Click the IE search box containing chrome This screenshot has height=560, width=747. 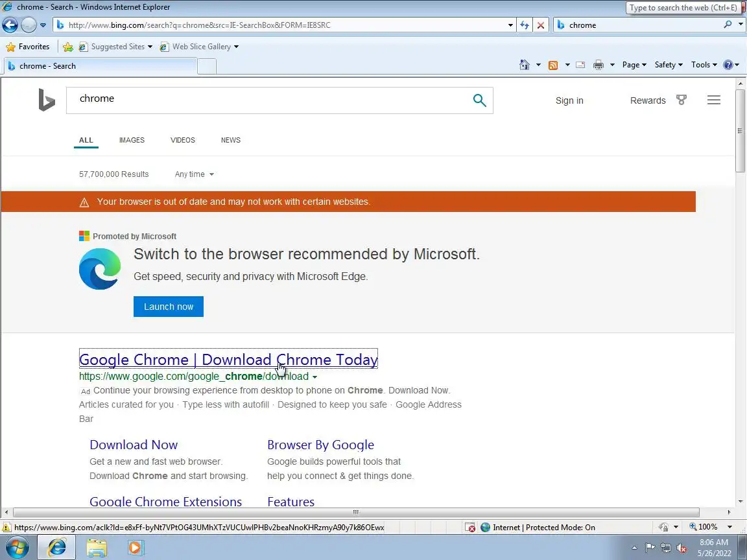(638, 25)
